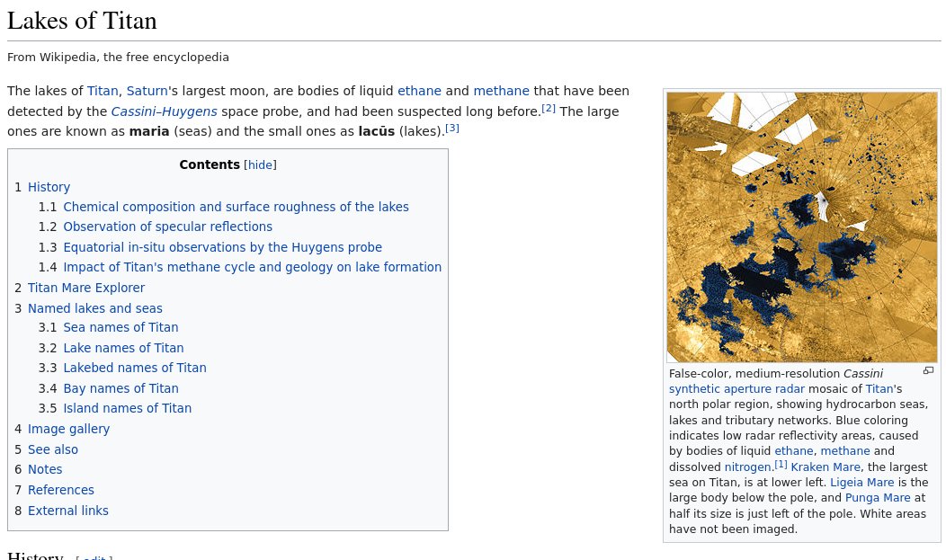The height and width of the screenshot is (560, 946).
Task: Open Named lakes and seas section
Action: 94,308
